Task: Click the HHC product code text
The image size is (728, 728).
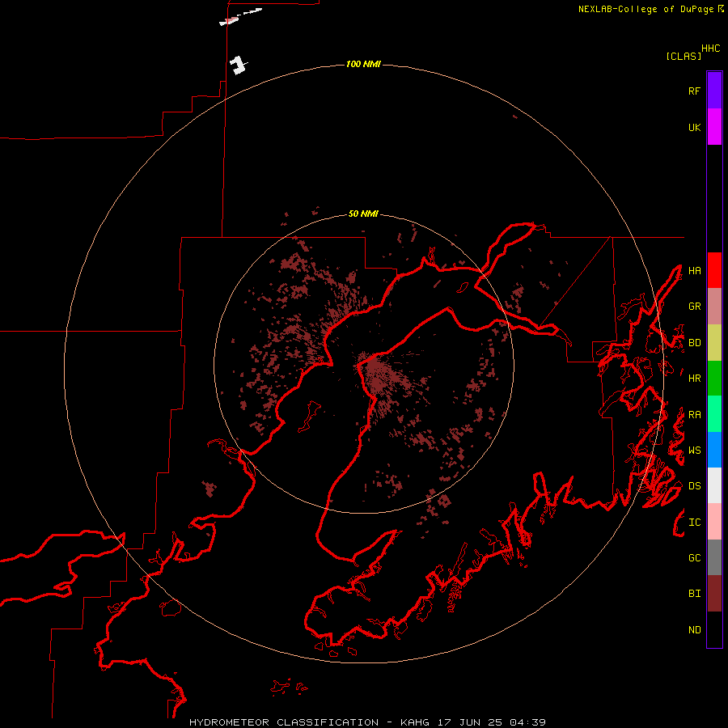Action: point(710,49)
